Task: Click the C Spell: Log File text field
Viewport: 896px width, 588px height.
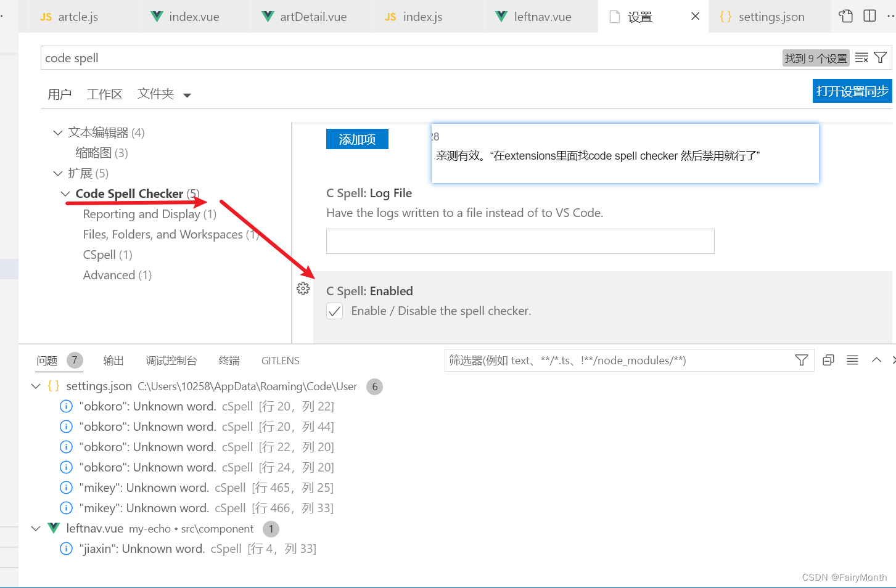Action: 520,242
